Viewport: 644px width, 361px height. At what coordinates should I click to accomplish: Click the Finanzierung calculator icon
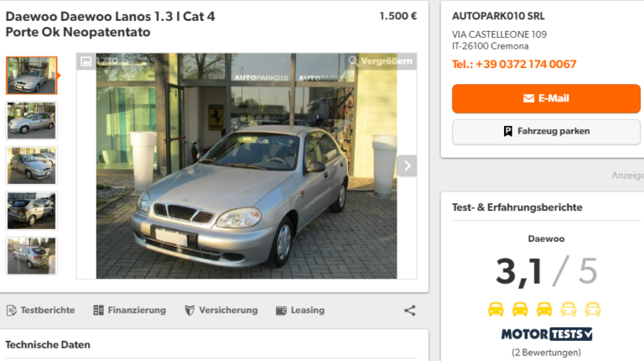[x=98, y=311]
